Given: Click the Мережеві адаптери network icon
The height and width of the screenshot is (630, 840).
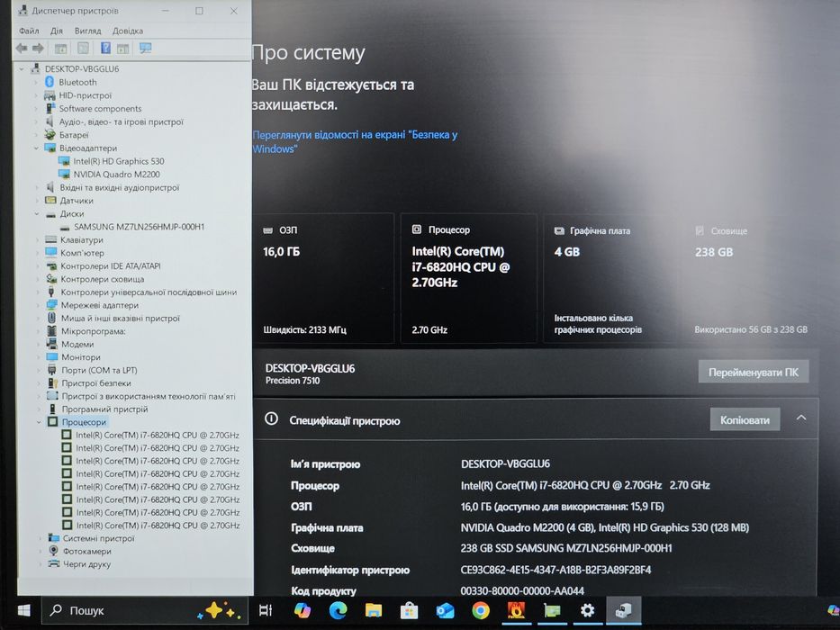Looking at the screenshot, I should pos(51,305).
